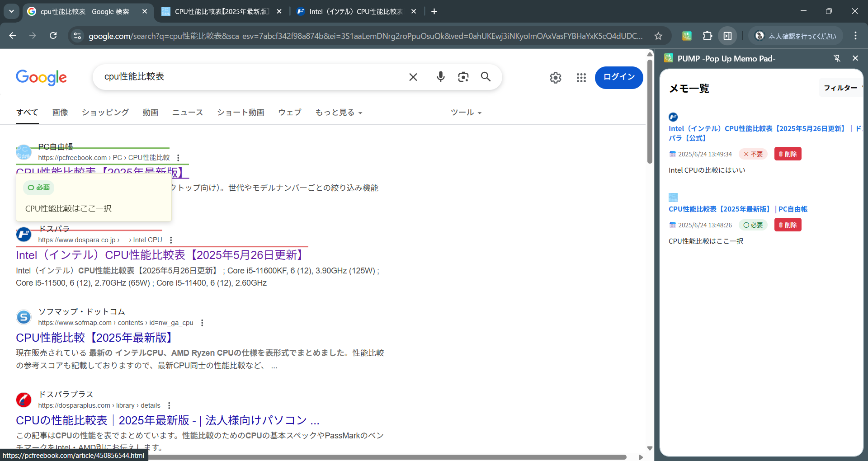The height and width of the screenshot is (461, 868).
Task: Open Google quick settings gear
Action: tap(556, 78)
